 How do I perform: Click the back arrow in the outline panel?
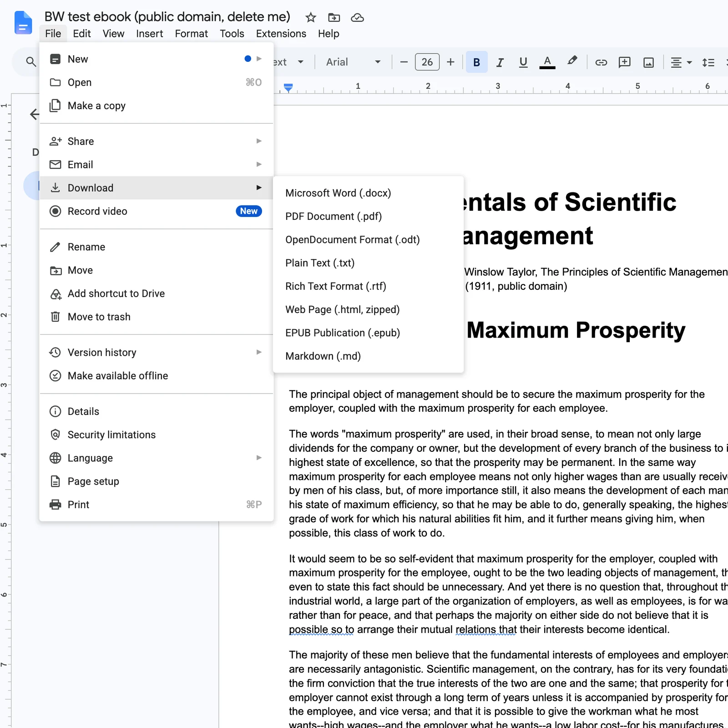pyautogui.click(x=35, y=114)
